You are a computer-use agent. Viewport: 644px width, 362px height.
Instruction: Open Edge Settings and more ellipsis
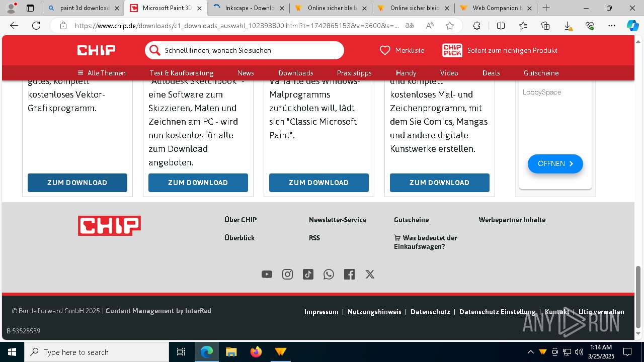click(612, 26)
